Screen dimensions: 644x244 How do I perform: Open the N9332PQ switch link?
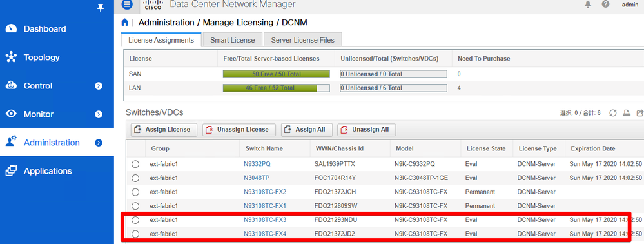pos(257,164)
